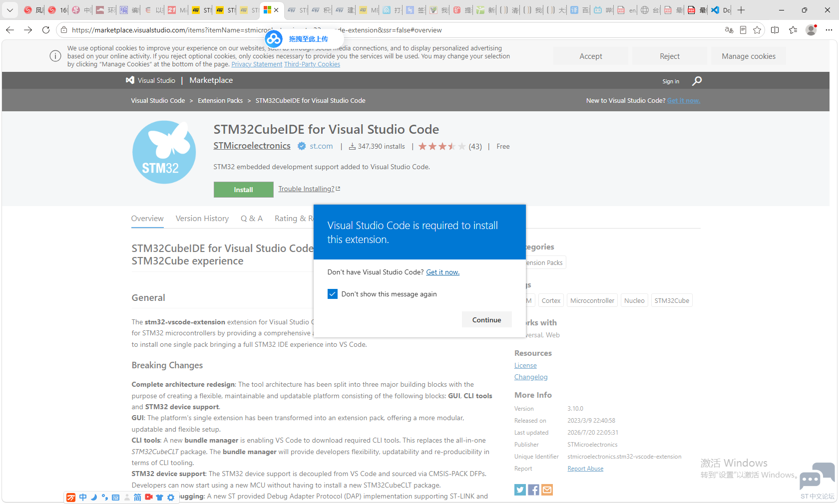Click "Get it now" link in dialog
The height and width of the screenshot is (504, 839).
point(443,272)
